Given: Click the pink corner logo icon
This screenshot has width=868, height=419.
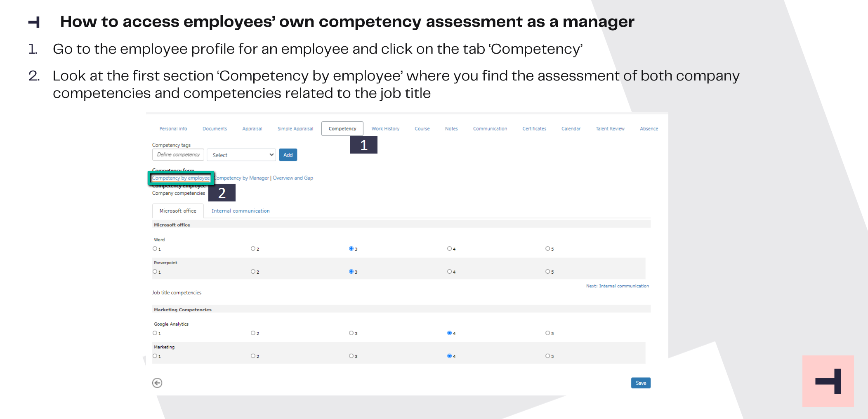Looking at the screenshot, I should point(828,381).
